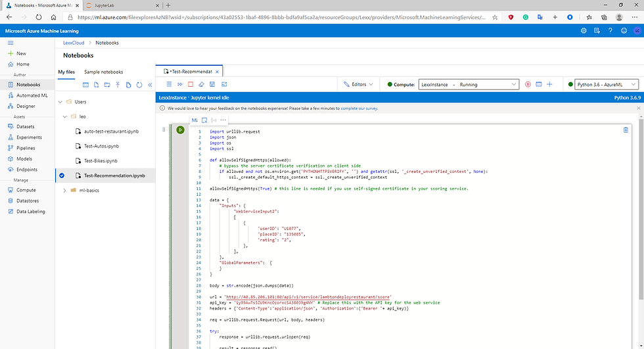Open the Editors dropdown menu
Screen dimensions: 644x349
[359, 84]
